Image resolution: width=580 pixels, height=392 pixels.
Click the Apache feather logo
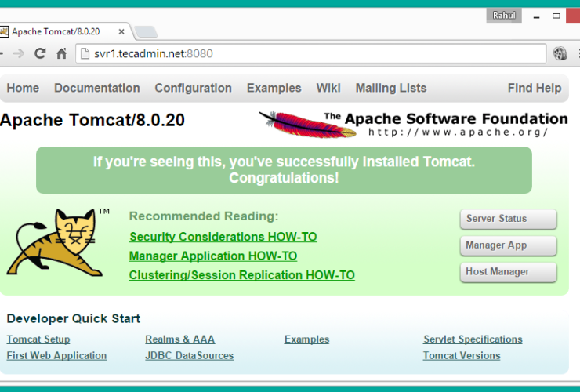tap(290, 123)
